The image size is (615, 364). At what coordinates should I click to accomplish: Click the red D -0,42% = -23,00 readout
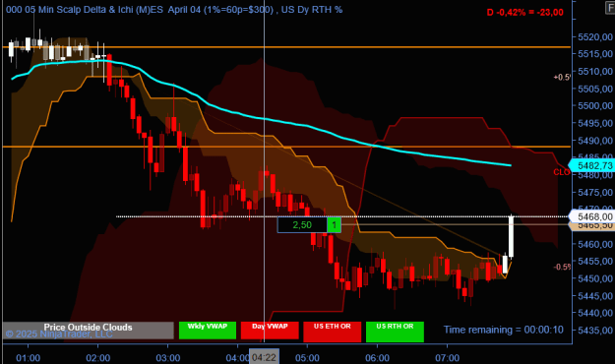525,12
